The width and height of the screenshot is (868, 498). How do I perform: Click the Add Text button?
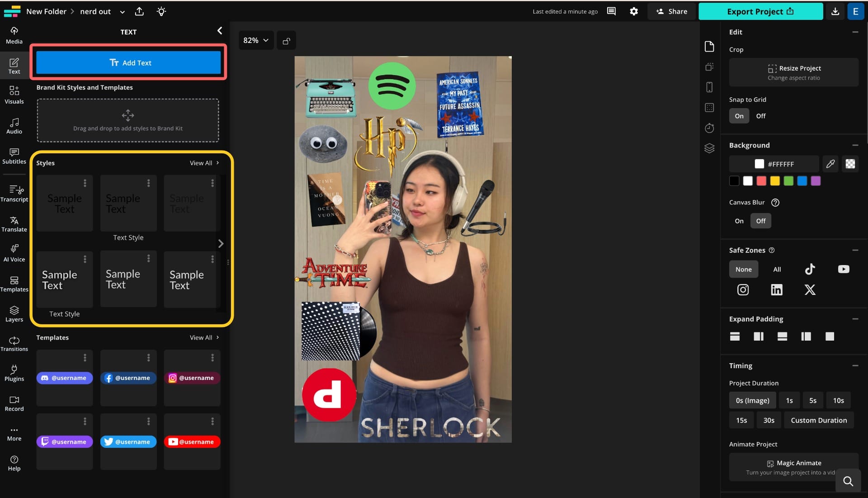click(x=128, y=62)
